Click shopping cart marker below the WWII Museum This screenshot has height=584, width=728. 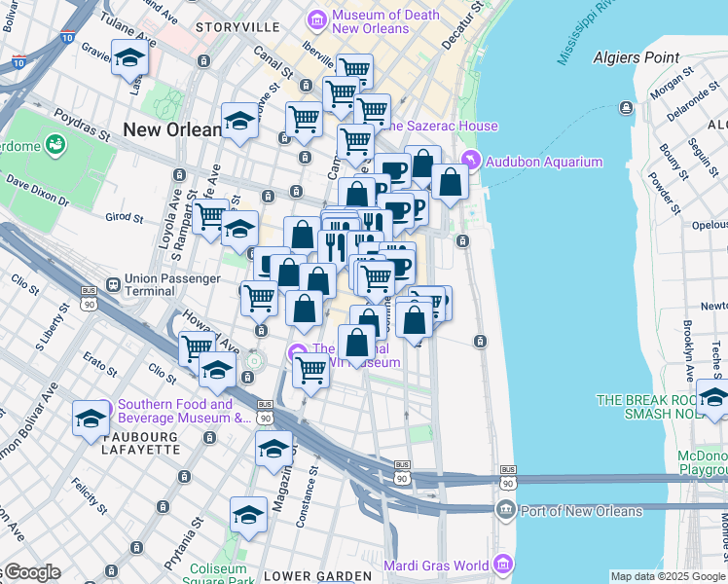310,370
